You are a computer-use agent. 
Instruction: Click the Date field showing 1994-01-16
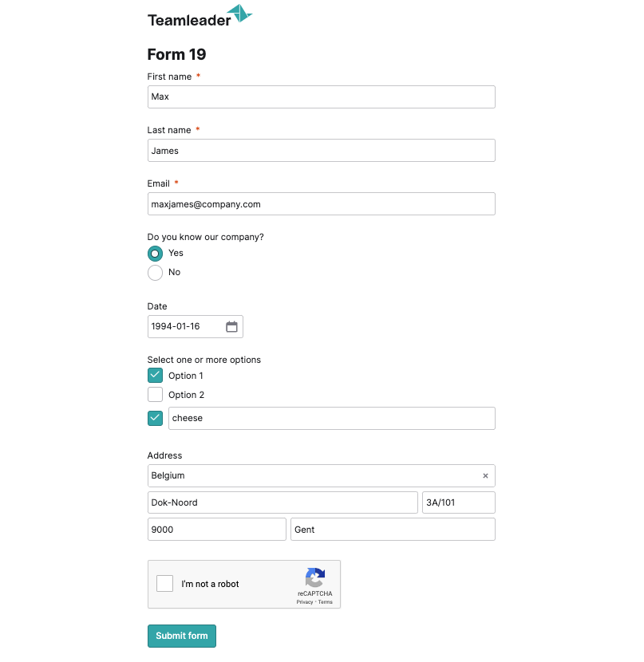[x=195, y=326]
